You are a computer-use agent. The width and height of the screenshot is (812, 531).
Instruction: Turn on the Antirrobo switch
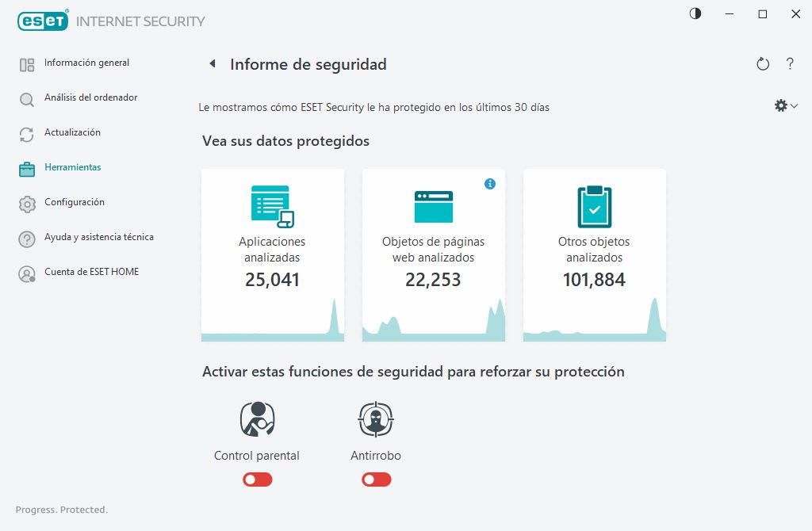coord(376,479)
